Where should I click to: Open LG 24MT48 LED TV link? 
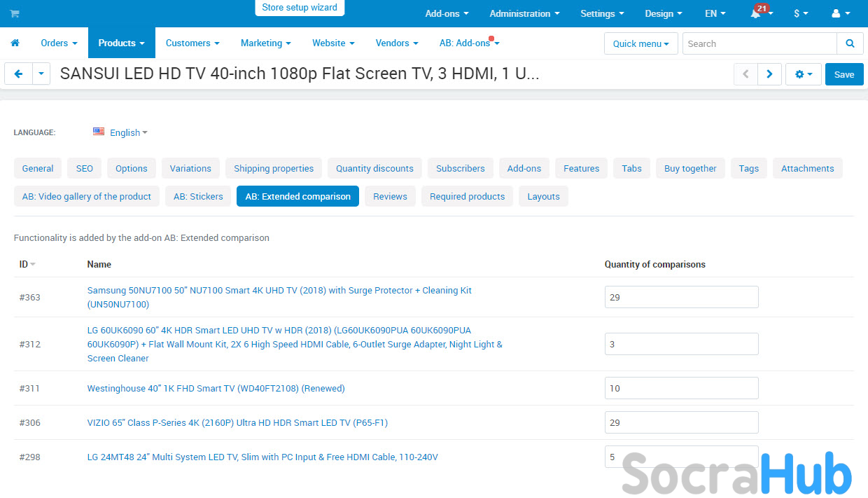click(262, 457)
